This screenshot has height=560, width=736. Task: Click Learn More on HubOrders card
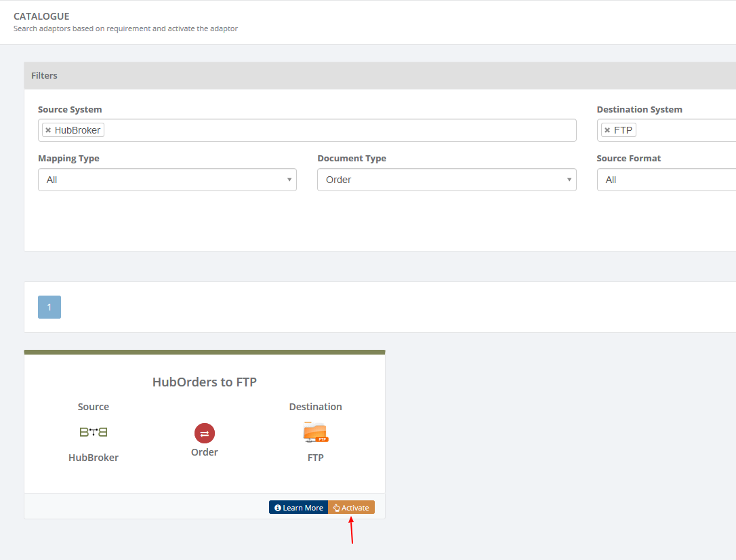tap(298, 507)
